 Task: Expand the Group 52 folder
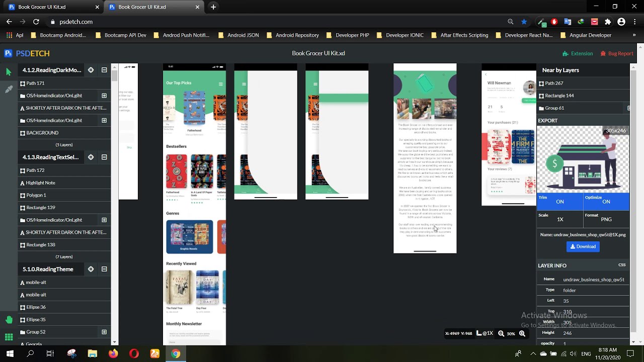point(104,332)
